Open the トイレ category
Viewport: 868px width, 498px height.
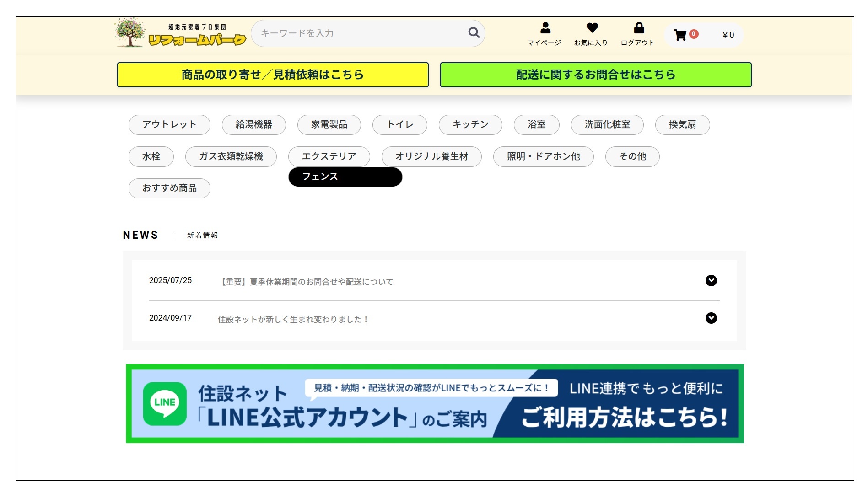(x=399, y=124)
